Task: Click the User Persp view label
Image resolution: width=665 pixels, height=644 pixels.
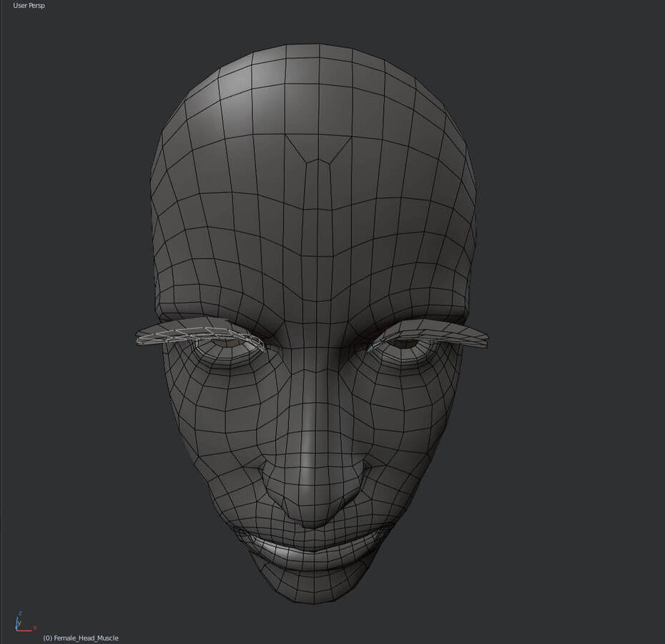Action: pos(29,6)
